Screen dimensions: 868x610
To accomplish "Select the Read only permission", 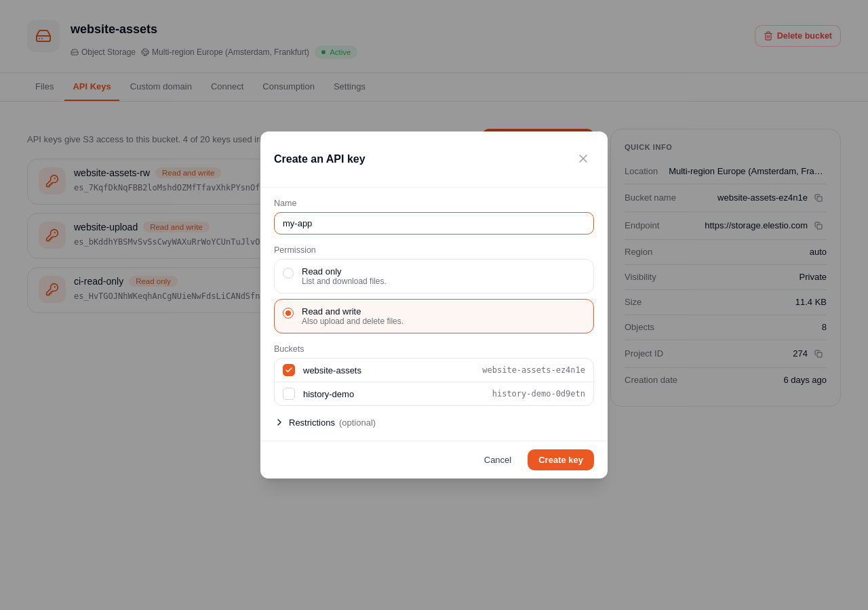I will [x=434, y=276].
